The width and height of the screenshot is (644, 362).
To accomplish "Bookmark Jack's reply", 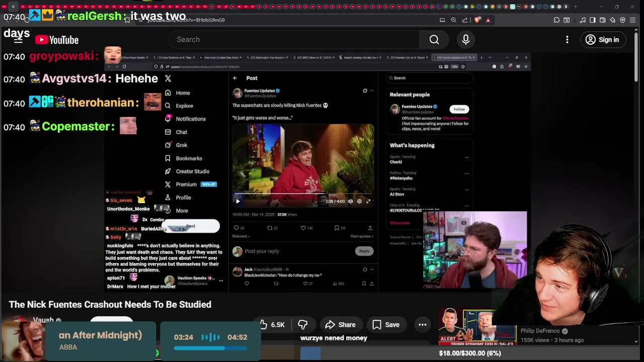I will click(364, 284).
